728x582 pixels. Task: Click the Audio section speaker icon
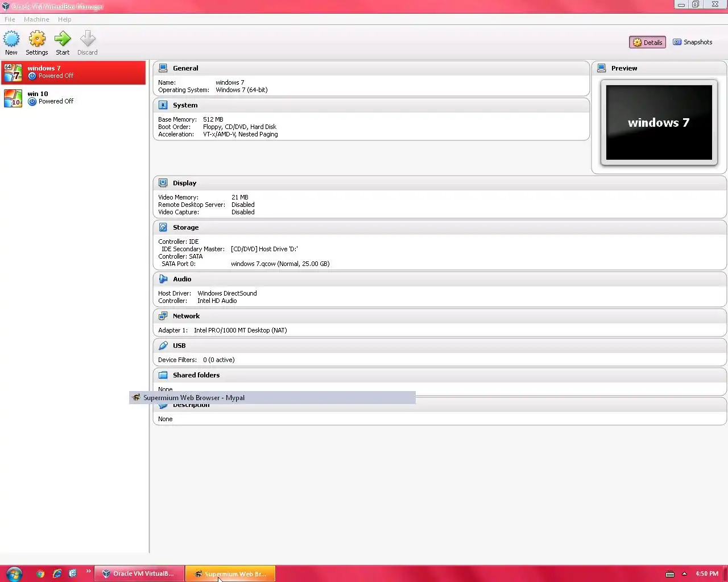pos(163,279)
